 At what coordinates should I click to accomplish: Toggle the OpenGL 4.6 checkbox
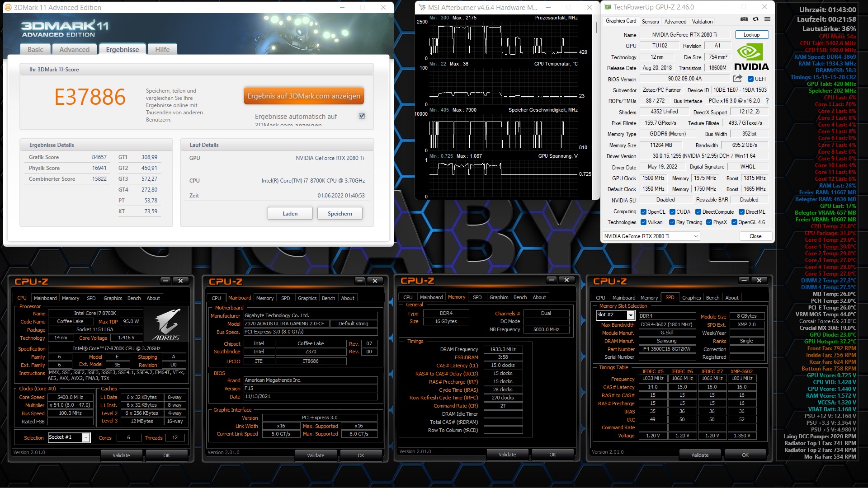click(734, 222)
